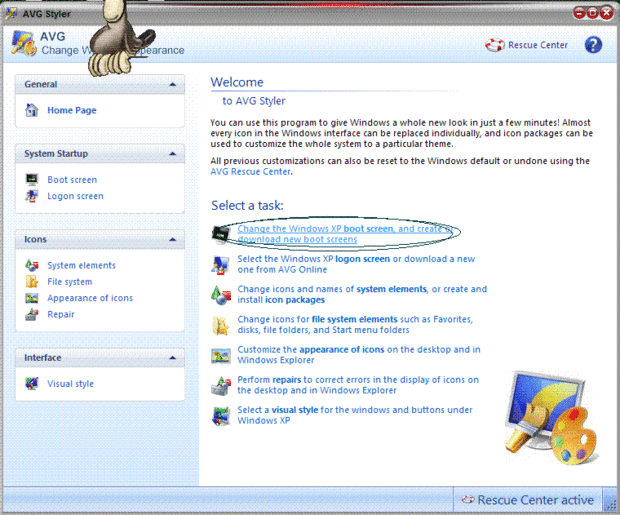620x515 pixels.
Task: Click the title bar AVG Styler icon
Action: pyautogui.click(x=11, y=13)
